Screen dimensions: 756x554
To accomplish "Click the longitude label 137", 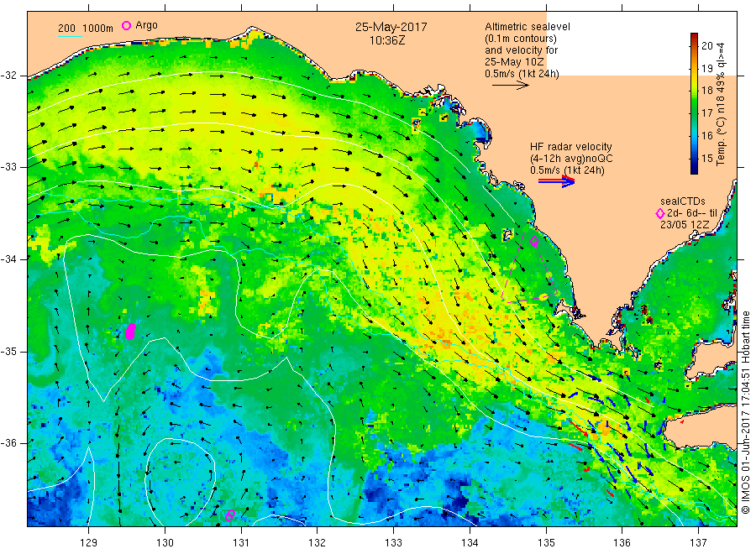I will click(x=698, y=543).
